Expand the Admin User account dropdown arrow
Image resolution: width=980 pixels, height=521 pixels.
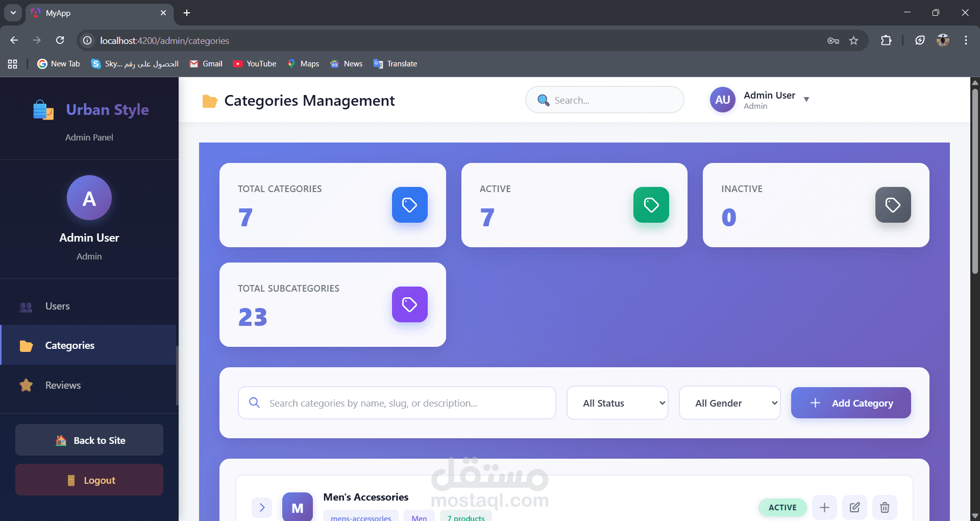(806, 100)
